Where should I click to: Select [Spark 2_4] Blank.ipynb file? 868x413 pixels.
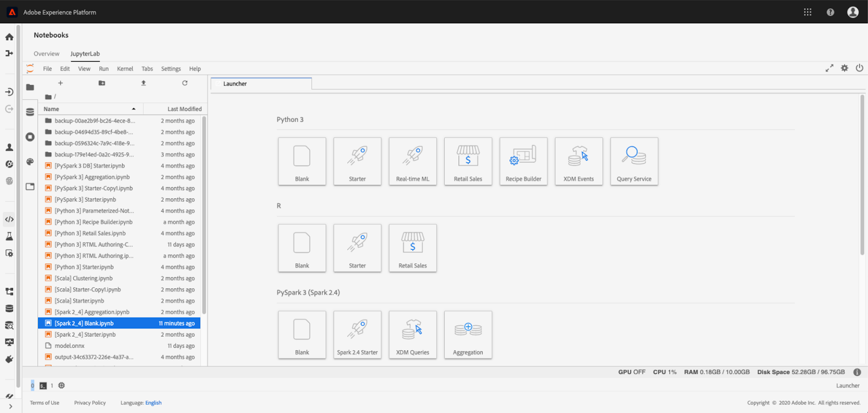119,323
